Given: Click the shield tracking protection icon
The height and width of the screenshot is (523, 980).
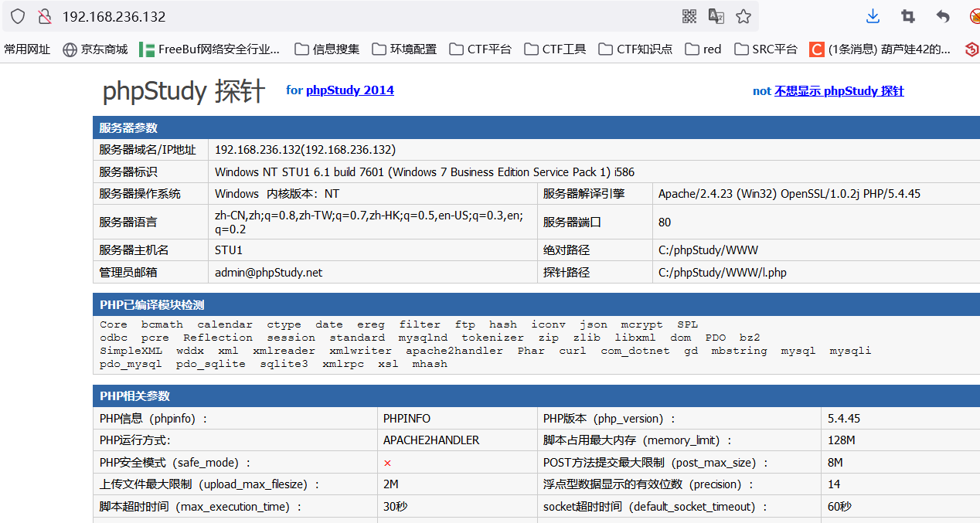Looking at the screenshot, I should [17, 16].
